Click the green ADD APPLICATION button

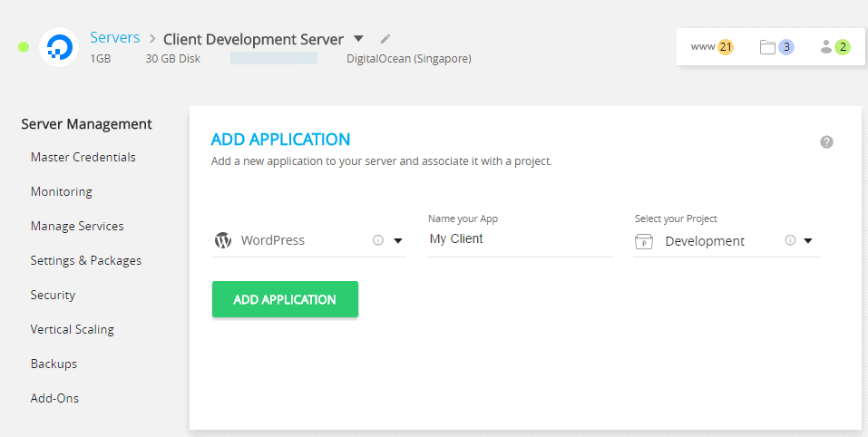(285, 299)
